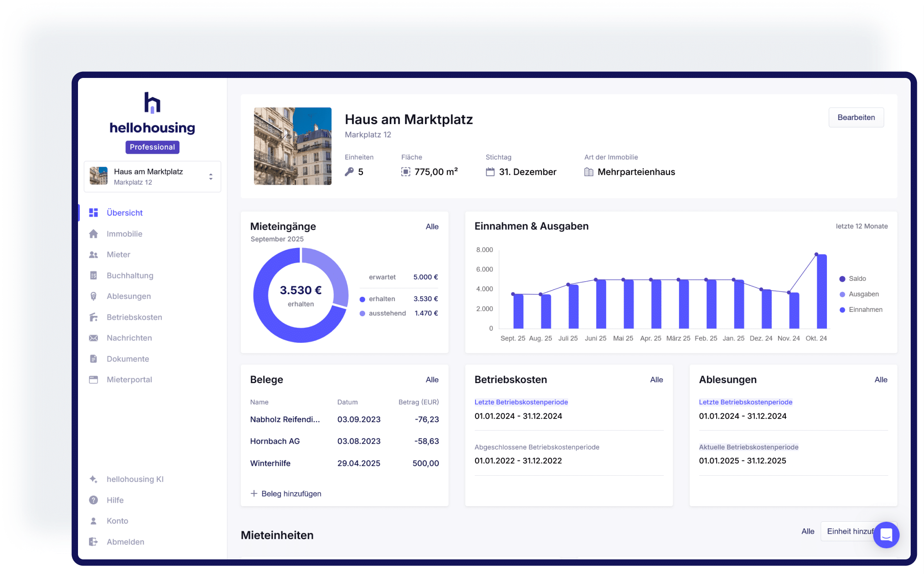Image resolution: width=924 pixels, height=574 pixels.
Task: Open Buchhaltung in the sidebar menu
Action: tap(130, 275)
